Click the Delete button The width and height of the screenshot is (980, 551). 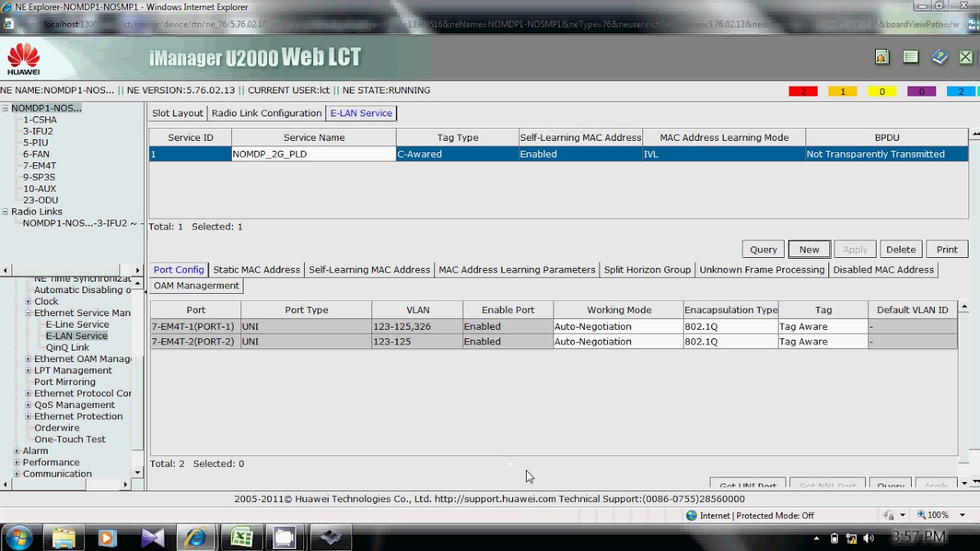(901, 249)
